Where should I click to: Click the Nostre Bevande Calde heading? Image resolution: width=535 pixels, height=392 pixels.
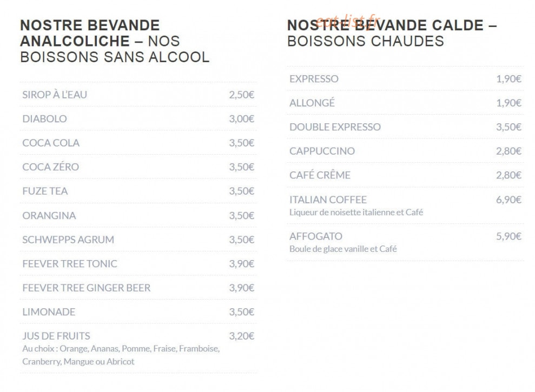392,33
